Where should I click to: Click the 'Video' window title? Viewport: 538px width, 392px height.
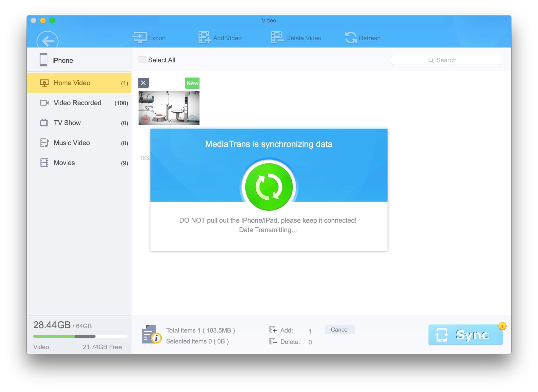269,20
